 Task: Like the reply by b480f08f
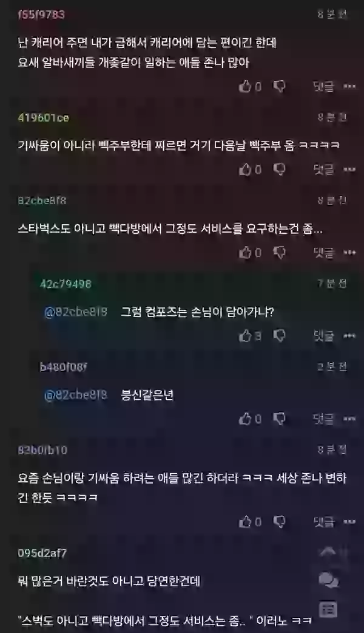pos(245,419)
